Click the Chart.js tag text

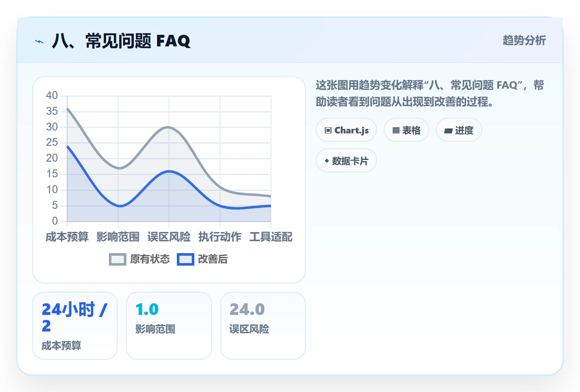(352, 131)
